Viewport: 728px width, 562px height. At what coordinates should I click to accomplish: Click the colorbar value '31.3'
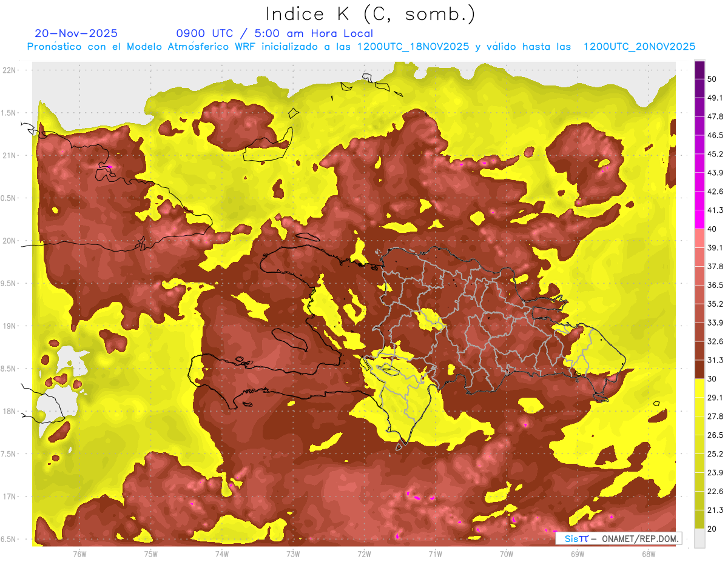(715, 360)
